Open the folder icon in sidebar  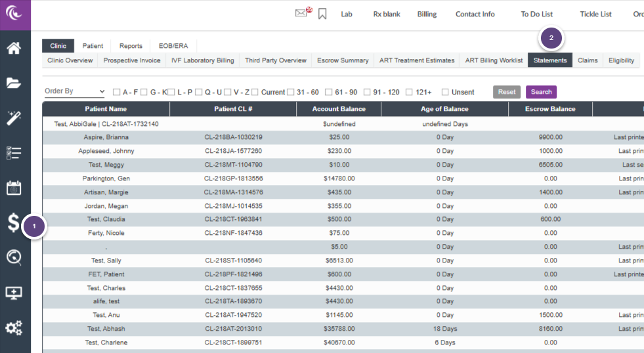14,83
